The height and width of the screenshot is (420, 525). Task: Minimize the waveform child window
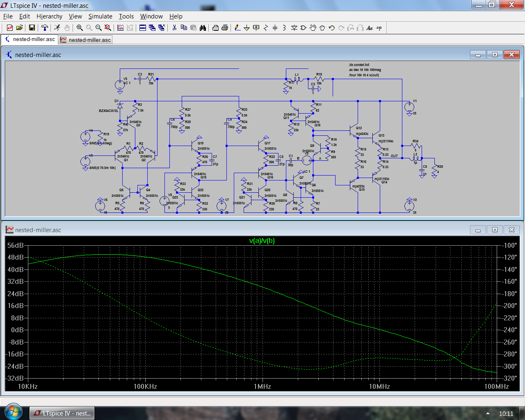point(478,230)
